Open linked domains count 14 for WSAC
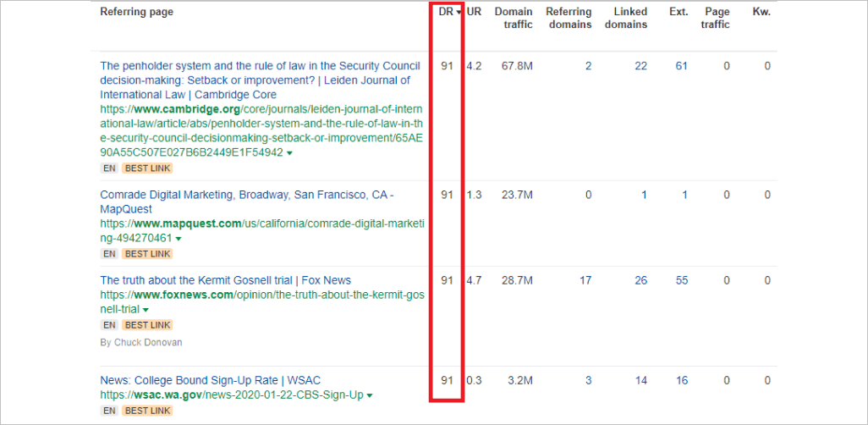868x425 pixels. tap(640, 381)
